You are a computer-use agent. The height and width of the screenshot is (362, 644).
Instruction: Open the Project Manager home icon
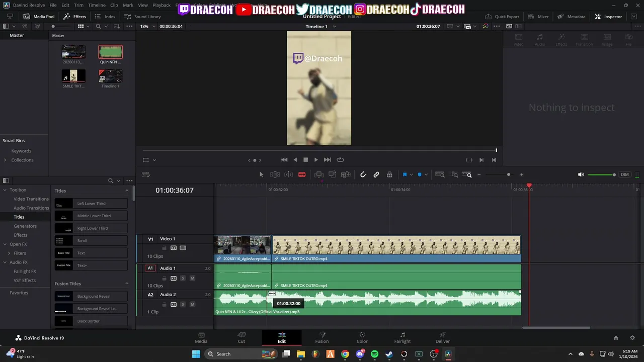point(616,338)
